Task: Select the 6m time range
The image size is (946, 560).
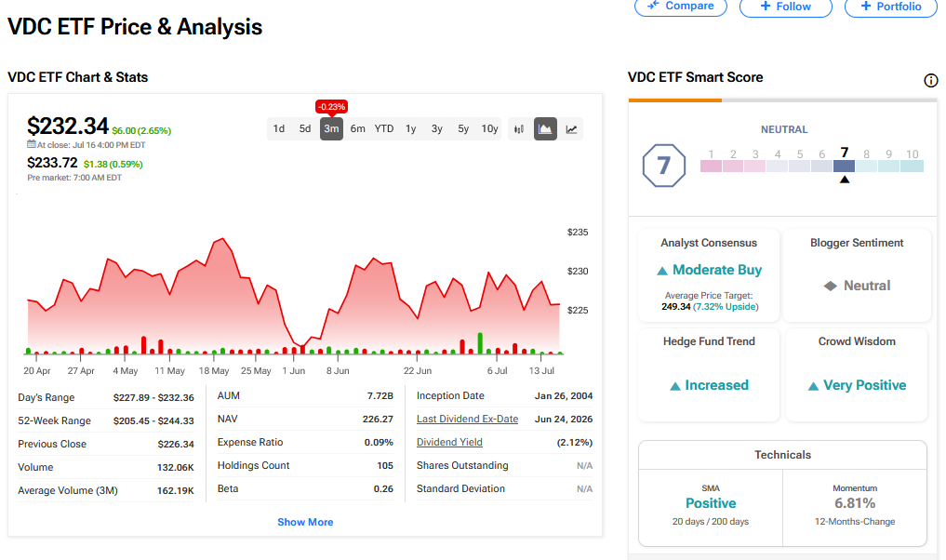Action: [358, 128]
